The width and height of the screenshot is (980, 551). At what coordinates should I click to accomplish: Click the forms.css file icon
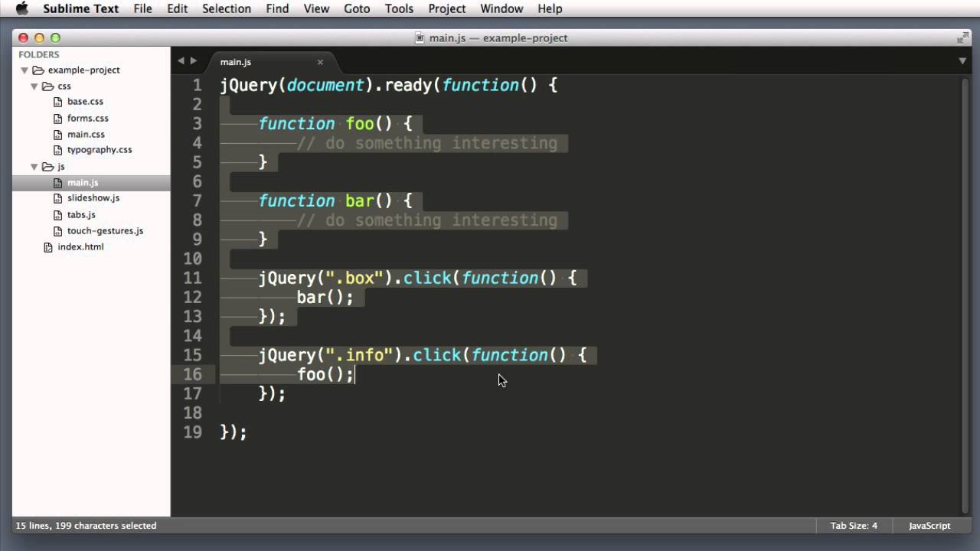(x=58, y=119)
